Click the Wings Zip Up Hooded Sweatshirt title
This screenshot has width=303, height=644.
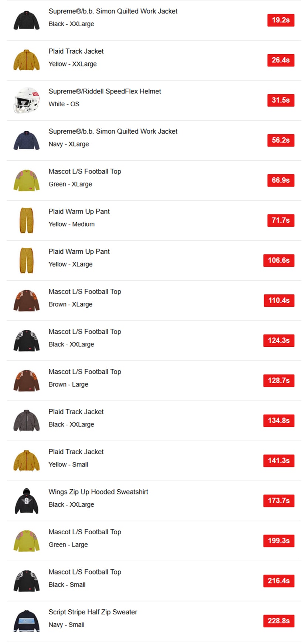coord(98,492)
